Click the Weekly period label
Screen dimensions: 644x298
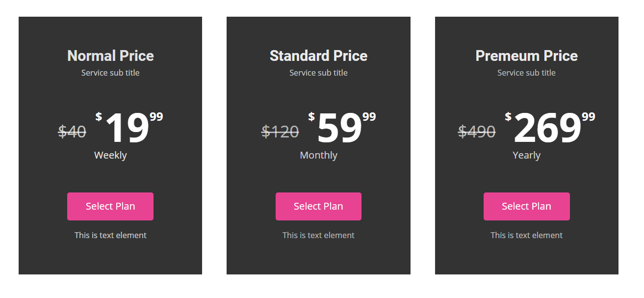click(110, 155)
